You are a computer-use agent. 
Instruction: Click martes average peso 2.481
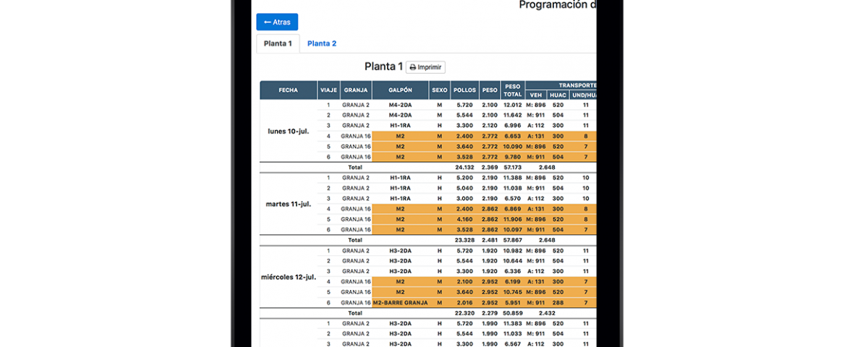(490, 239)
